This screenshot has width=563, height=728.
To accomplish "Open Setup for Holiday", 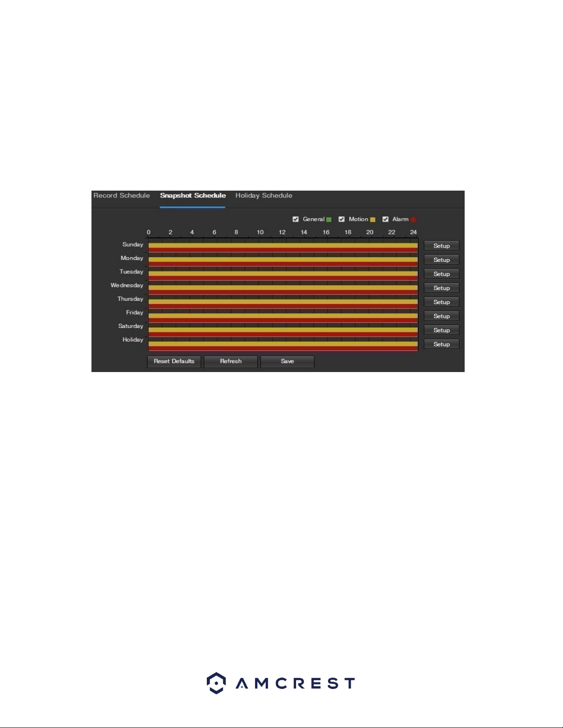I will point(441,344).
